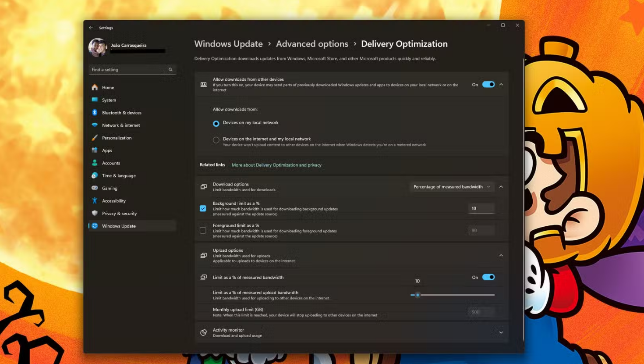Click the Apps icon in sidebar

tap(95, 150)
